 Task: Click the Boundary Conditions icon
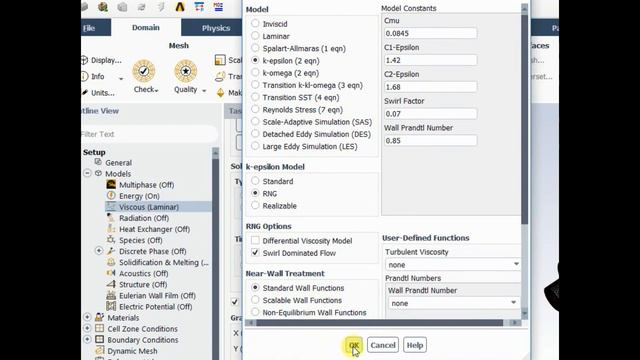tap(100, 339)
